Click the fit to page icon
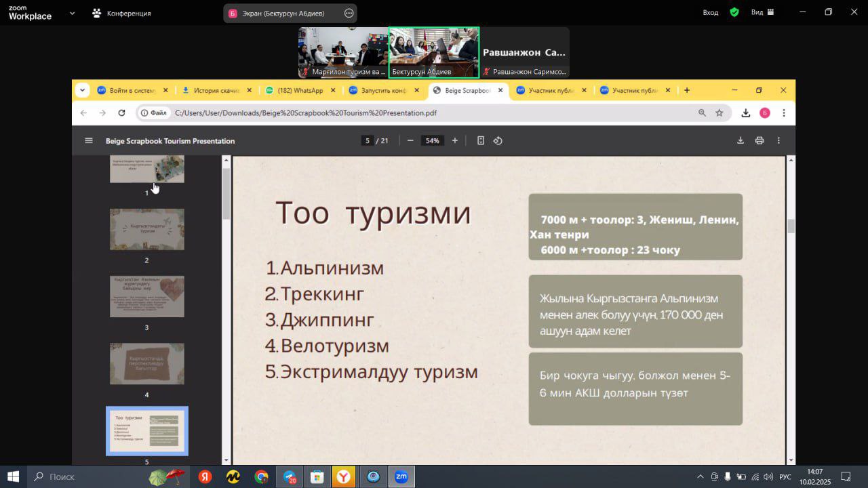The width and height of the screenshot is (868, 488). pyautogui.click(x=481, y=140)
